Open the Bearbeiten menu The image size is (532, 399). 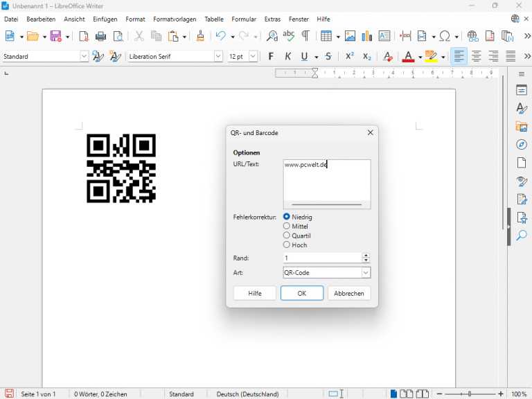click(x=41, y=19)
